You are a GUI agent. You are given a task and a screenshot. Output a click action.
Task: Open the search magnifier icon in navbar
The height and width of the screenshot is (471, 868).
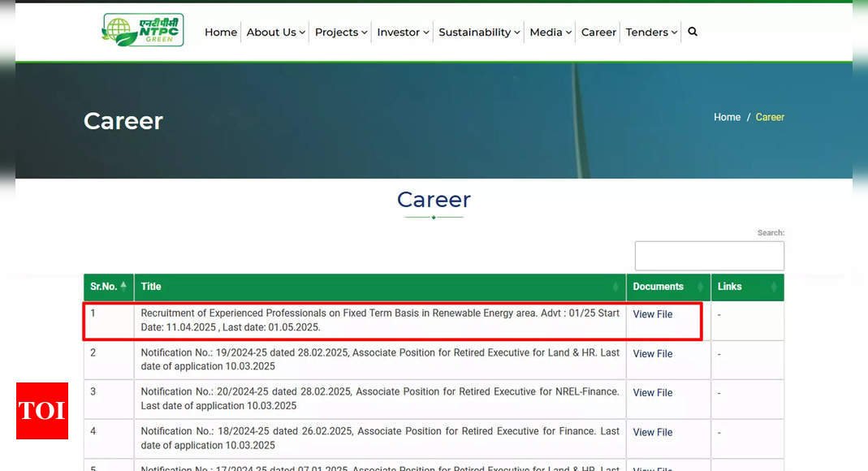pyautogui.click(x=693, y=32)
